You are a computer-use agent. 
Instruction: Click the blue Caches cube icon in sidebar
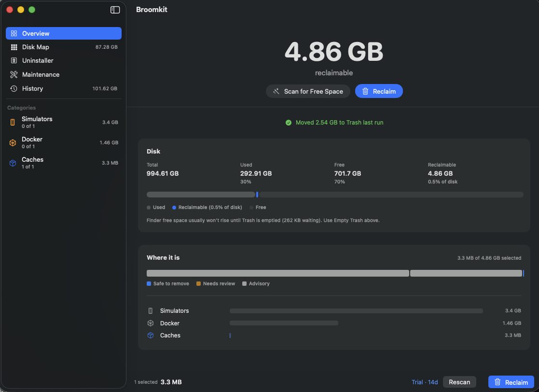point(13,163)
